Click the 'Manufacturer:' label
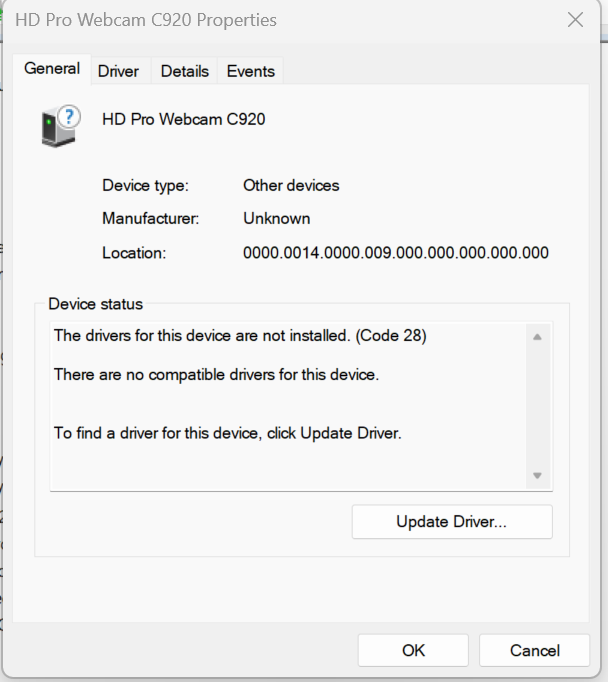Image resolution: width=608 pixels, height=682 pixels. click(x=150, y=218)
